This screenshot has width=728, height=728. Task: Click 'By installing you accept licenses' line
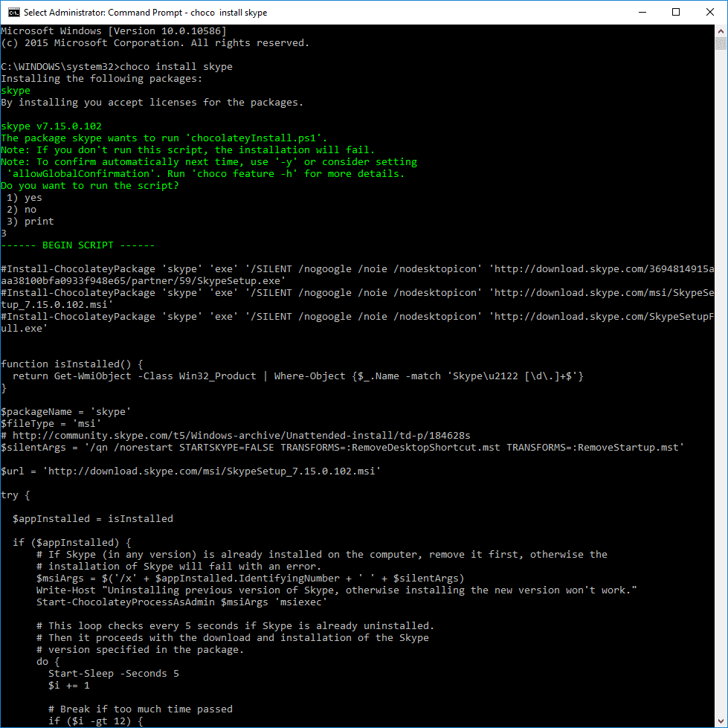[152, 103]
